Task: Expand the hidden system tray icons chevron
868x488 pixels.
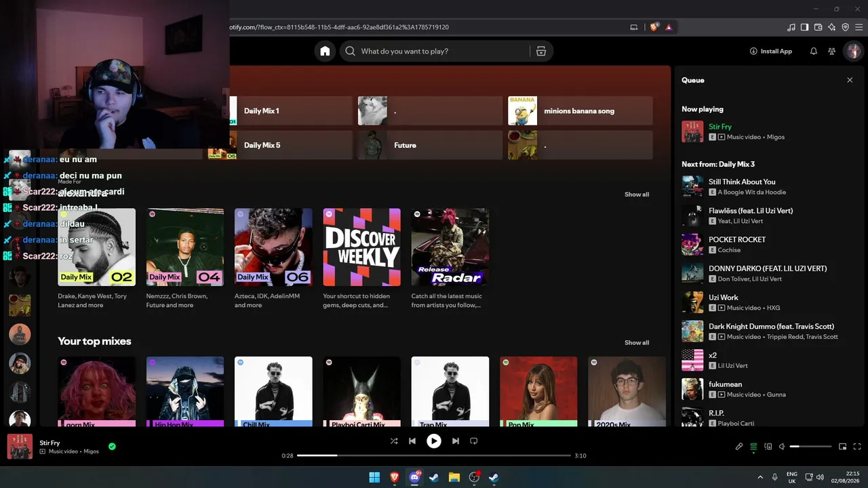Action: [760, 477]
